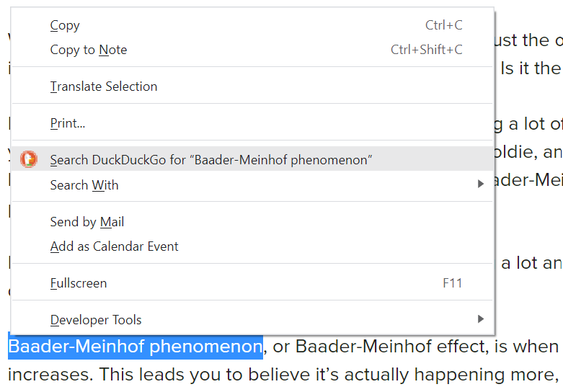Screen dimensions: 563x392
Task: Search DuckDuckGo for "Baader-Meinhof phenomenon"
Action: pos(252,159)
